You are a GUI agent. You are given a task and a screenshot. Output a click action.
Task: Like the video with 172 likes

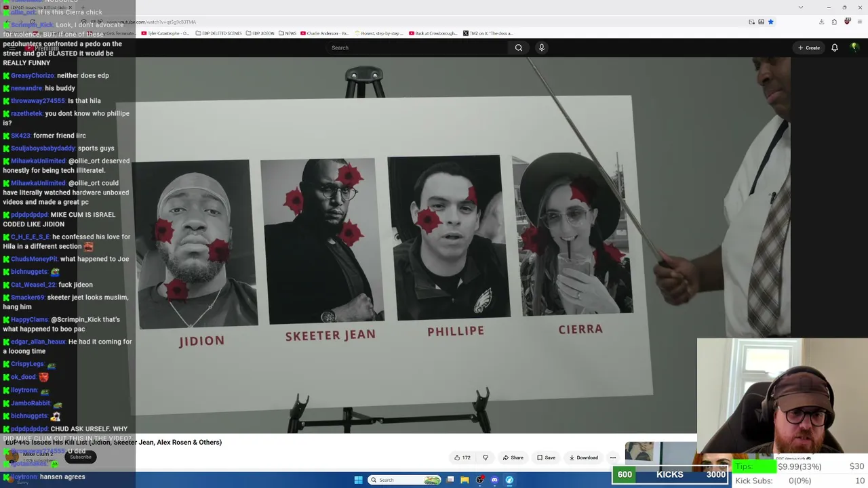pyautogui.click(x=462, y=457)
